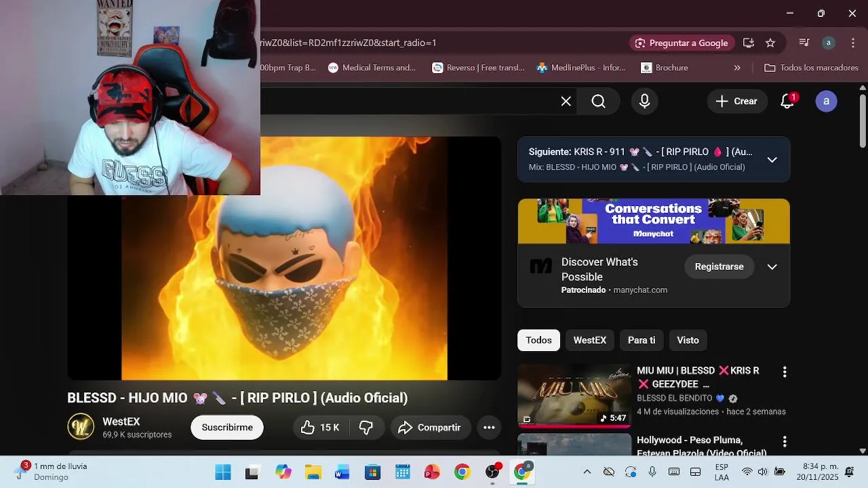The image size is (868, 488).
Task: Open the options menu for Hollywood - Peso Pluma video
Action: coord(785,441)
